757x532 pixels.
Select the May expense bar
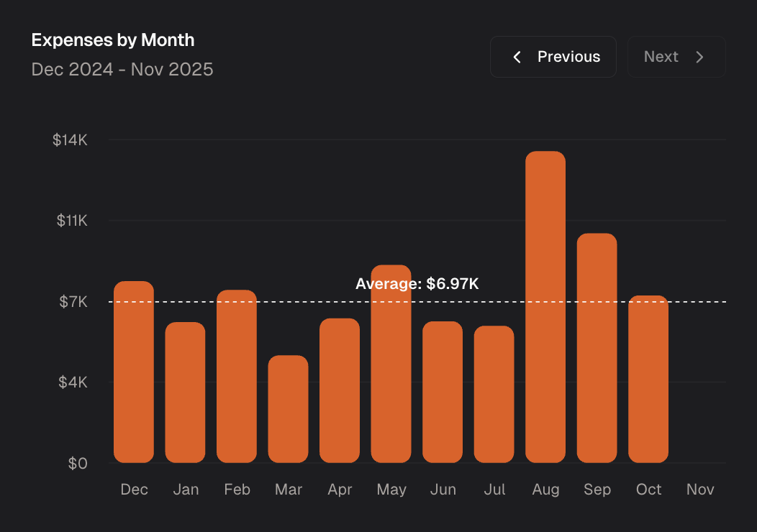(x=391, y=363)
